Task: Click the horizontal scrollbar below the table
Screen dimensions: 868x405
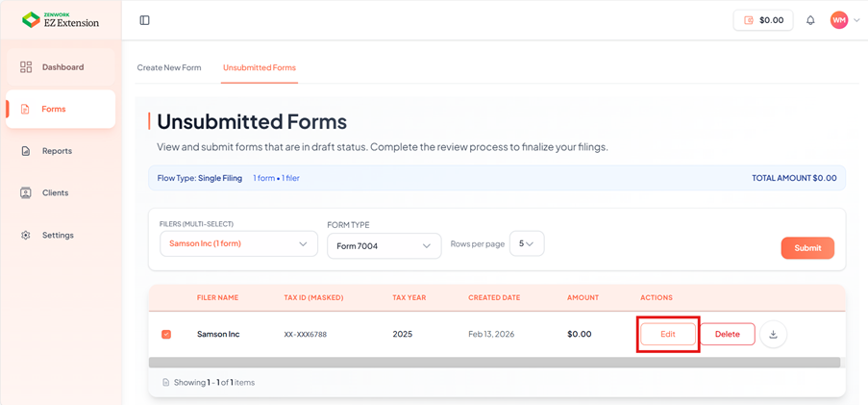Action: tap(494, 363)
